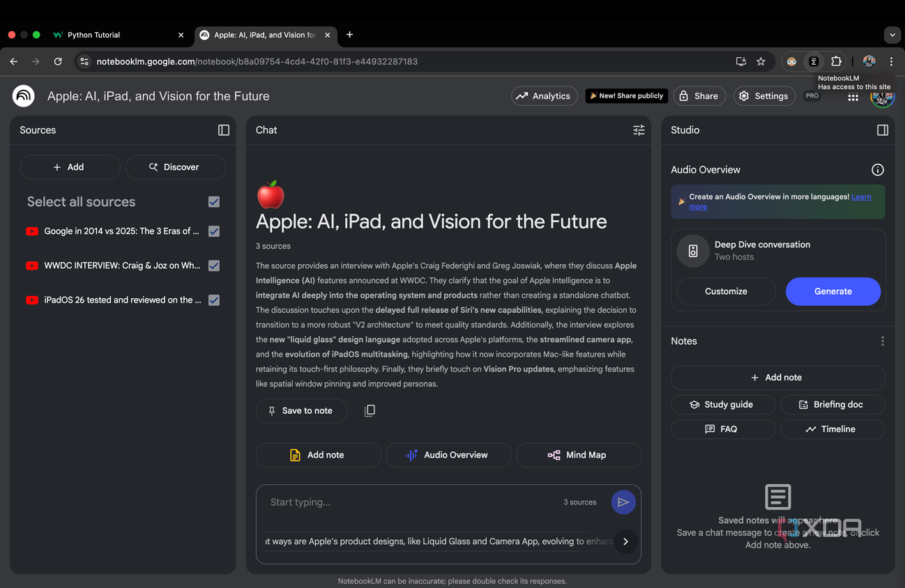Viewport: 905px width, 588px height.
Task: Uncheck the iPadOS 26 source checkbox
Action: pyautogui.click(x=214, y=300)
